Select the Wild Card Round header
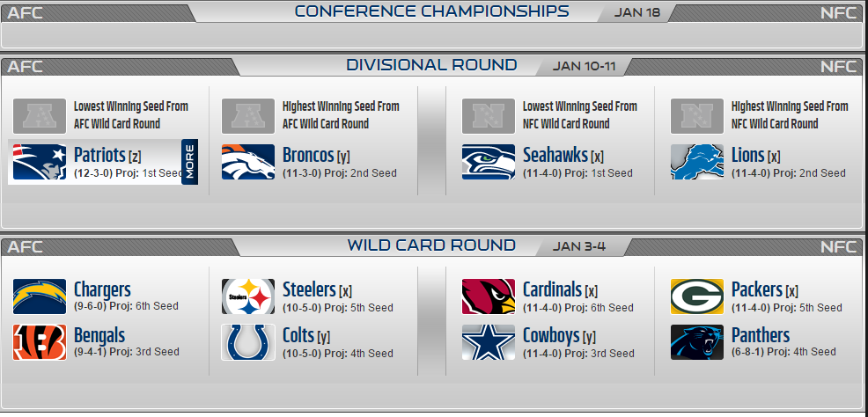The image size is (868, 417). (431, 245)
